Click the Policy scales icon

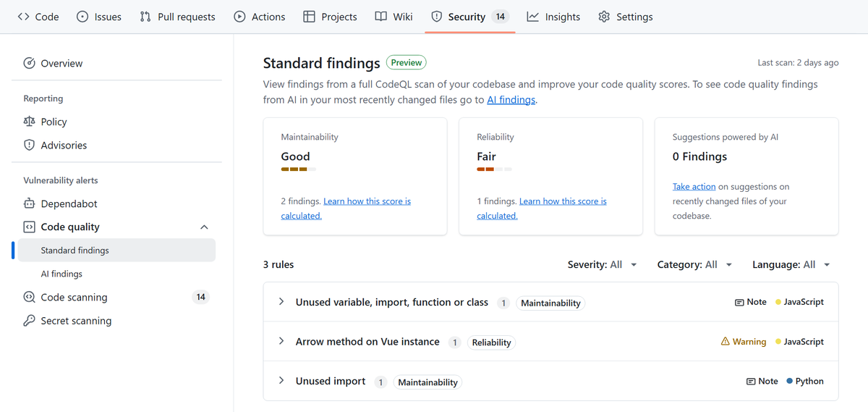click(x=30, y=122)
